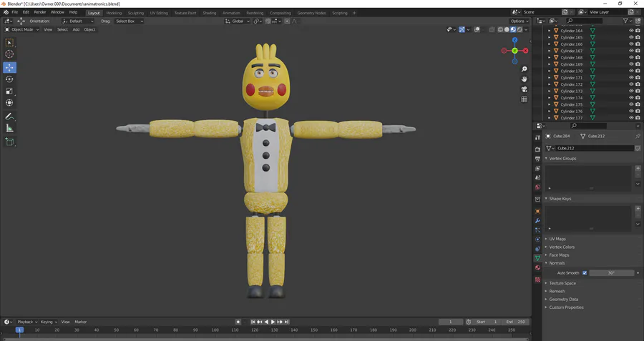The height and width of the screenshot is (341, 644).
Task: Open the Orientation Default dropdown
Action: 78,21
